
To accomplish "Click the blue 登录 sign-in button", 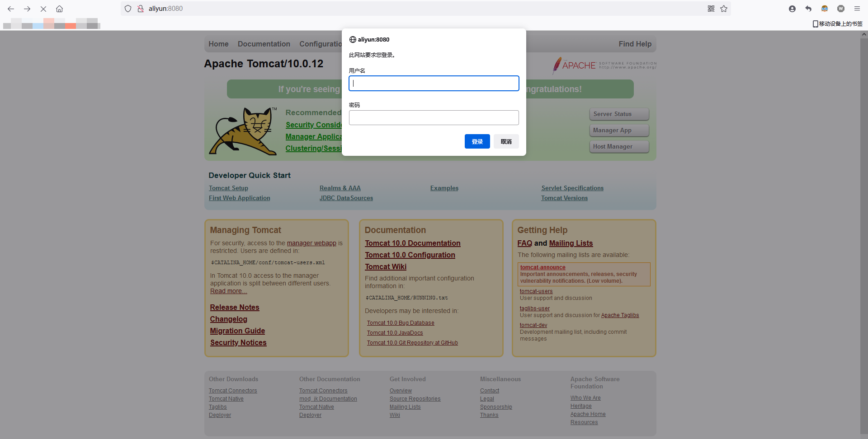I will pyautogui.click(x=477, y=141).
